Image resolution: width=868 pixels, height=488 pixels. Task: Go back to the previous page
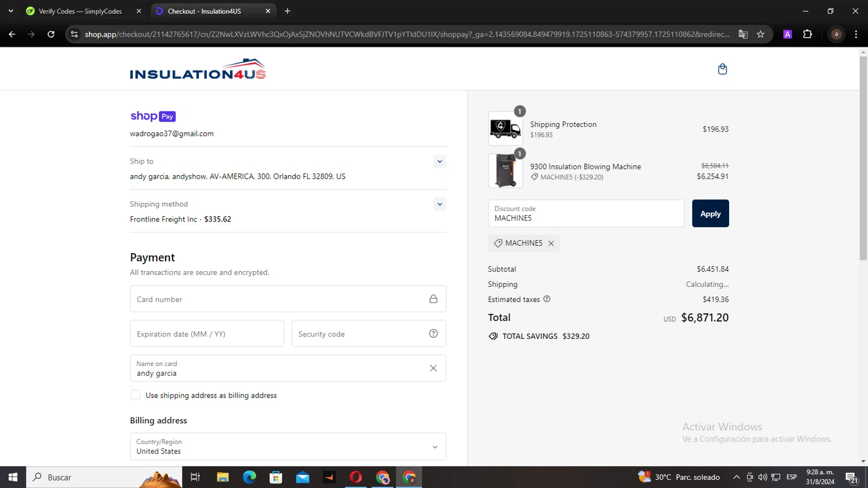pyautogui.click(x=12, y=34)
